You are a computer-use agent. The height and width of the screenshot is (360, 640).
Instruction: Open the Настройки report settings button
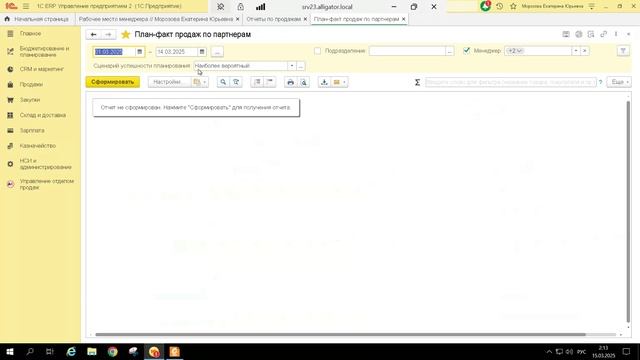[x=169, y=82]
